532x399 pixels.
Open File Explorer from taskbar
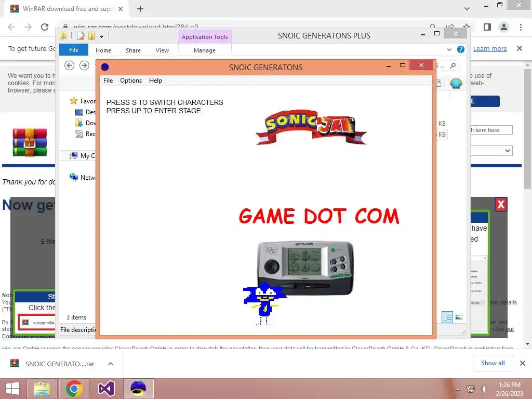42,389
